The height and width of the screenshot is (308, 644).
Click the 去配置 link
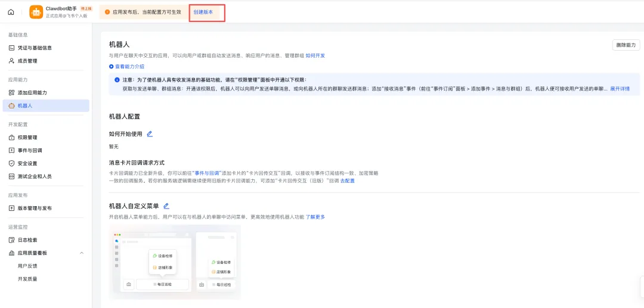348,181
